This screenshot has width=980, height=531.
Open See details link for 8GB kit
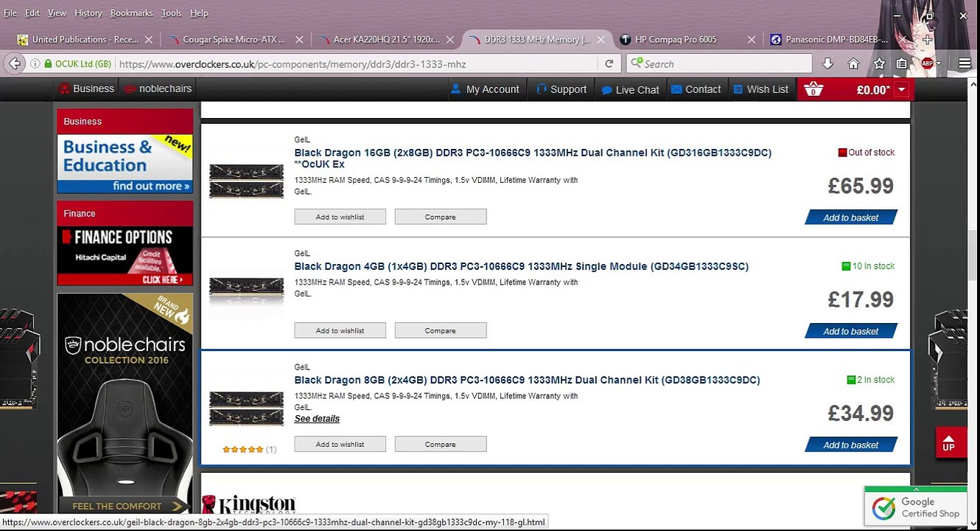(317, 419)
